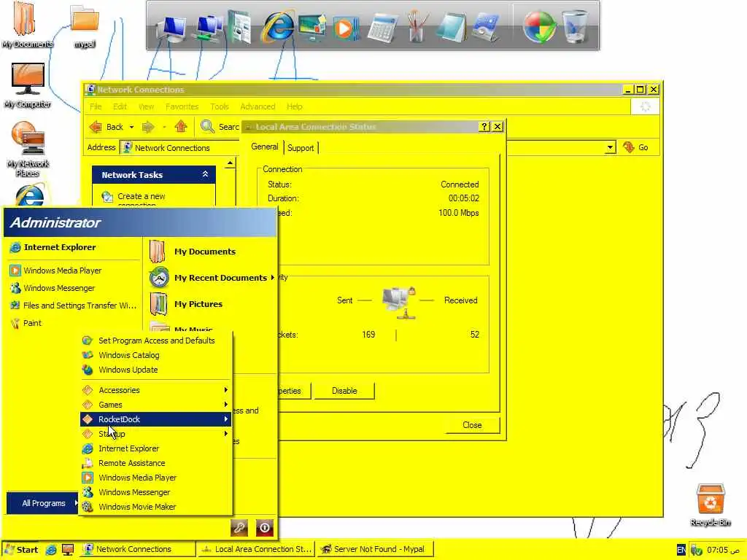This screenshot has height=560, width=747.
Task: Click the Close button in status dialog
Action: coord(472,425)
